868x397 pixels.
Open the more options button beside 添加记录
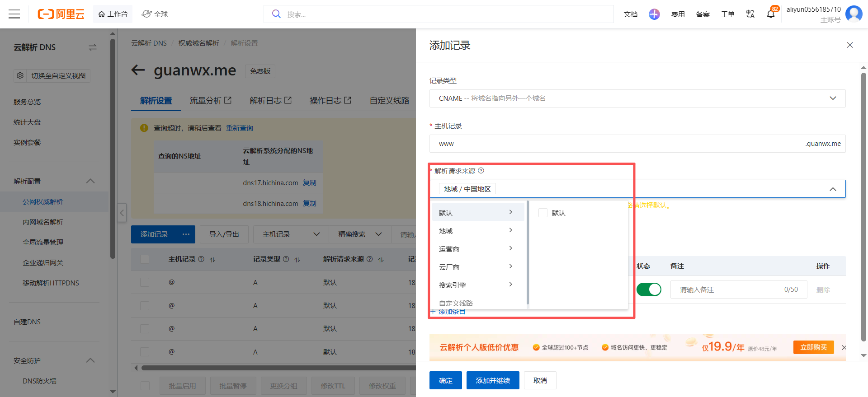point(186,234)
